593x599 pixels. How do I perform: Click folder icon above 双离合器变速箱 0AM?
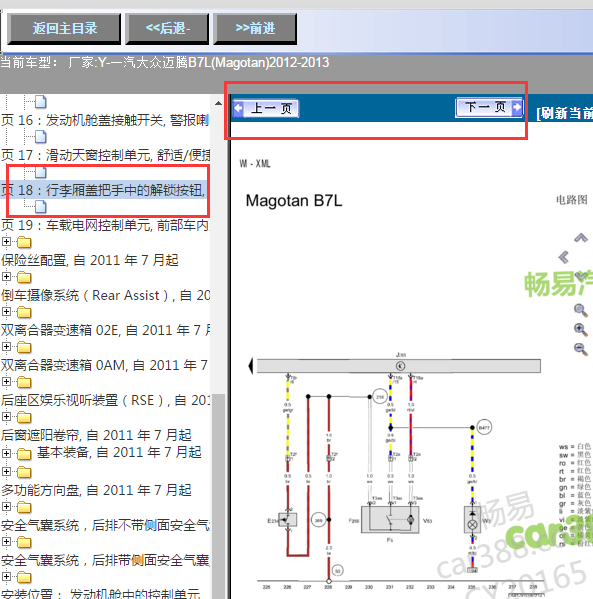24,347
